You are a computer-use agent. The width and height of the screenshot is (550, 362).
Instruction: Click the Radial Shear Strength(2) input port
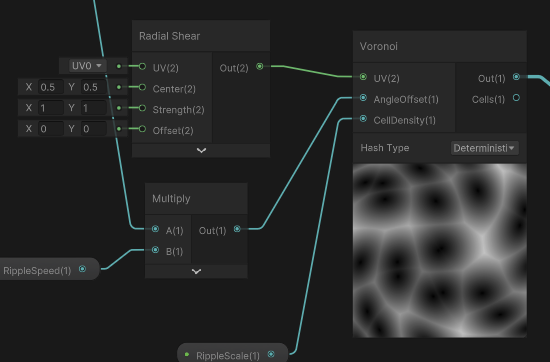coord(142,108)
